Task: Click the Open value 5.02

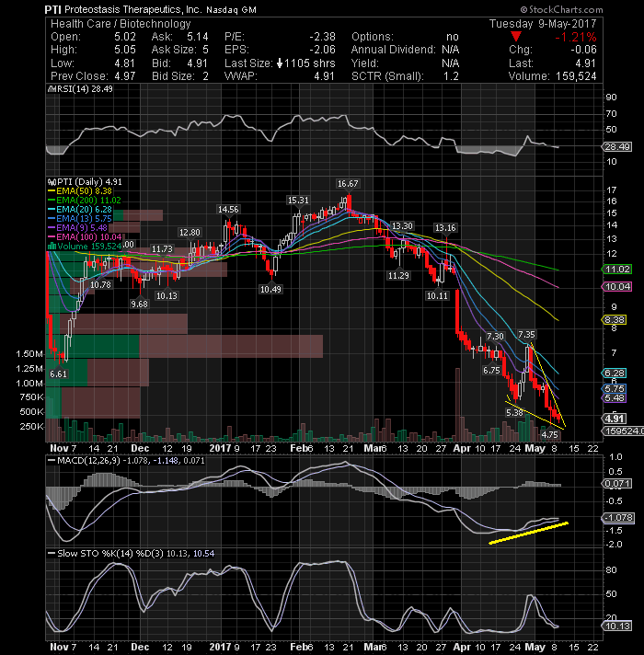Action: tap(125, 37)
